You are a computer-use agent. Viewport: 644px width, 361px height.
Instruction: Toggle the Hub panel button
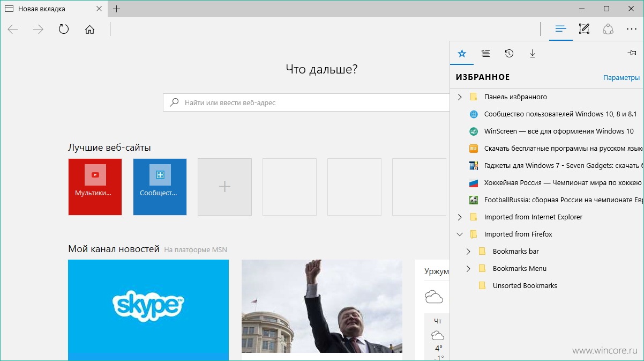pos(561,29)
